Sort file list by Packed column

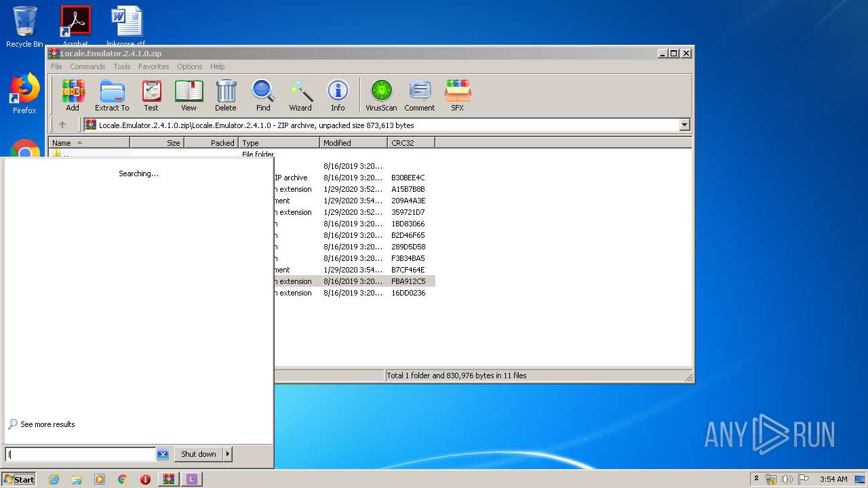coord(211,142)
